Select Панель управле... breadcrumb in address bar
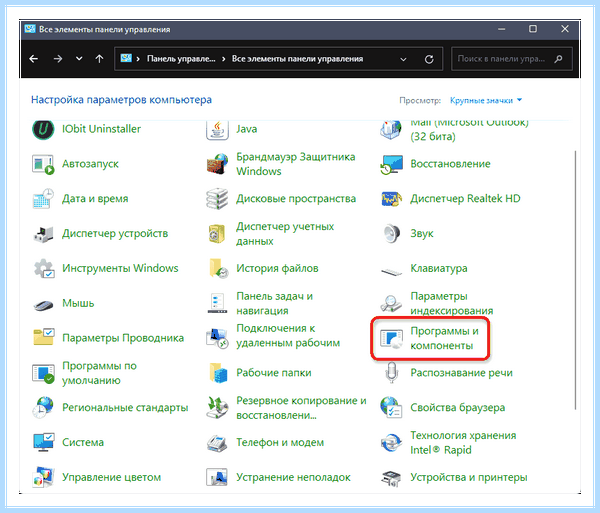 coord(181,59)
